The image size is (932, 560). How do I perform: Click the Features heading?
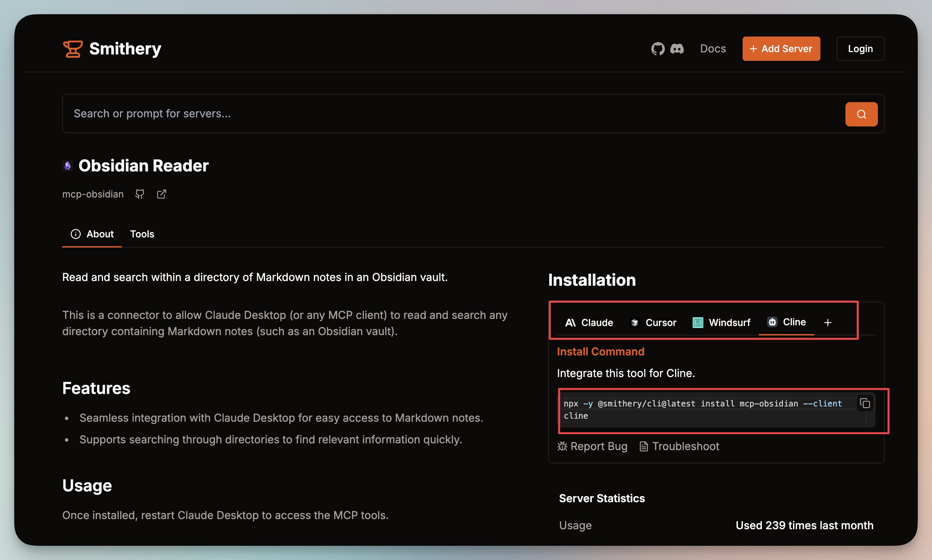tap(96, 388)
